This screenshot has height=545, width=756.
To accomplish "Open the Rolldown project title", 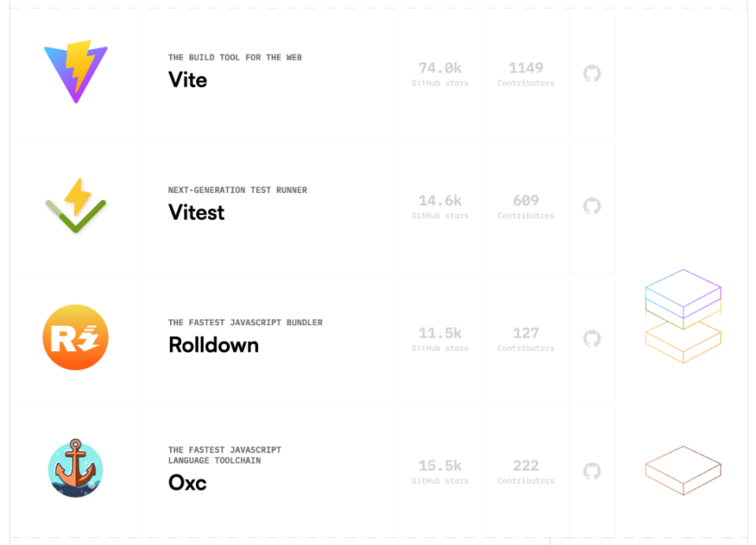I will coord(213,345).
